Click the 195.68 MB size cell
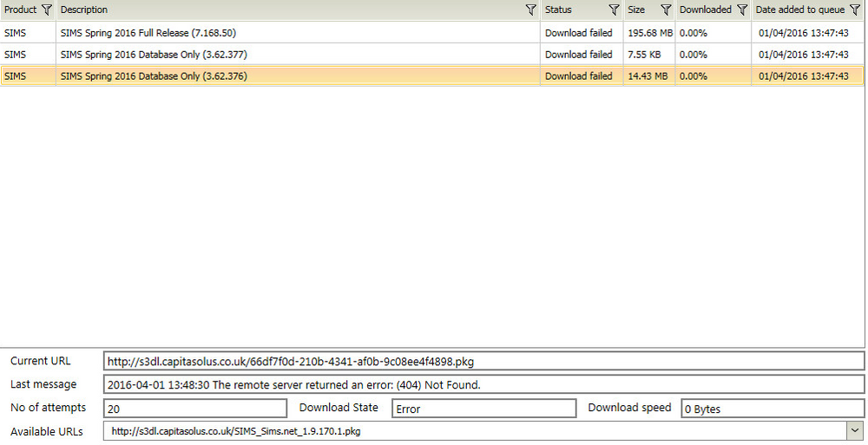 [650, 33]
